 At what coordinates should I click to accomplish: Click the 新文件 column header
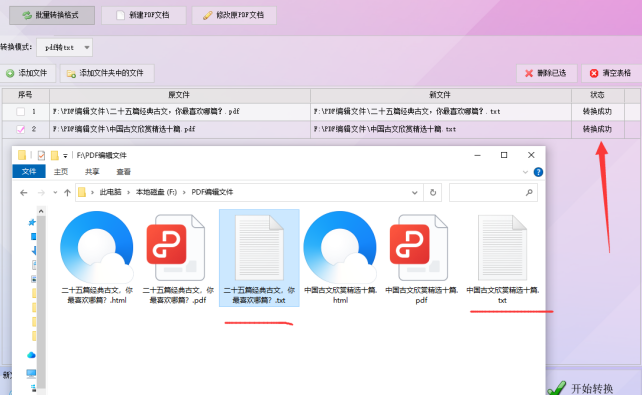click(x=440, y=95)
